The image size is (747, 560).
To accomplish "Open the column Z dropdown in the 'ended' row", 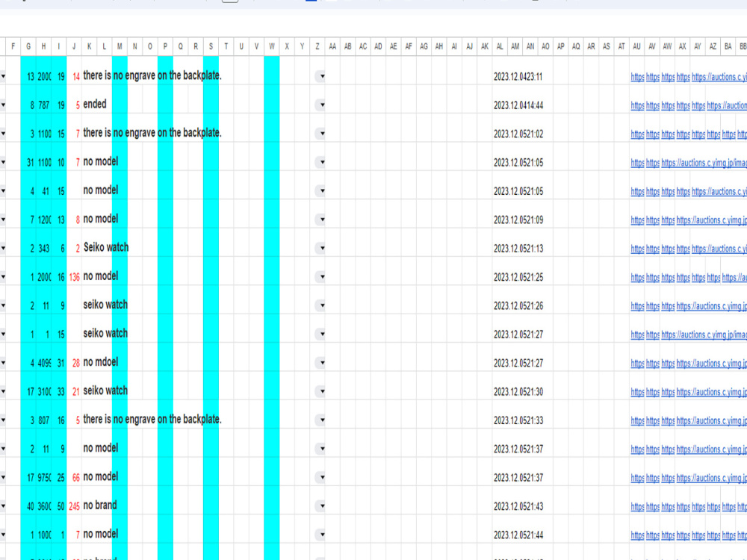I will coord(320,105).
